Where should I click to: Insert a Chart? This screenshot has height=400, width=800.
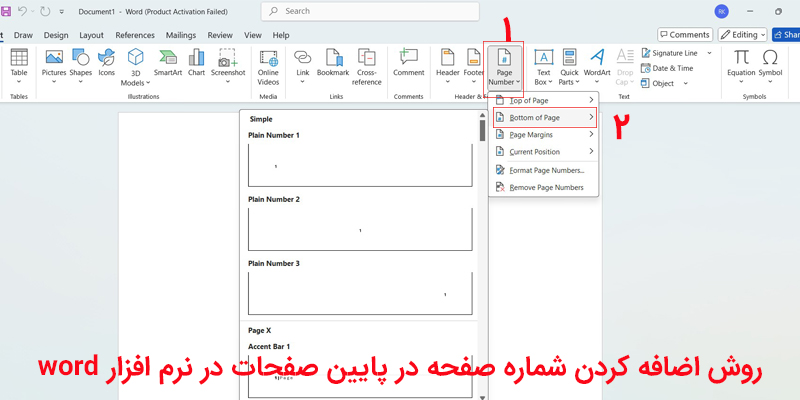point(196,62)
